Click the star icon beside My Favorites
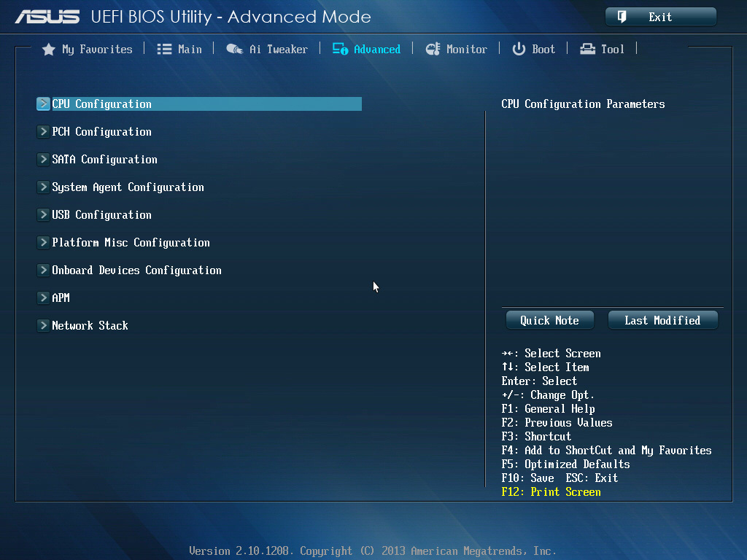This screenshot has height=560, width=747. coord(49,50)
